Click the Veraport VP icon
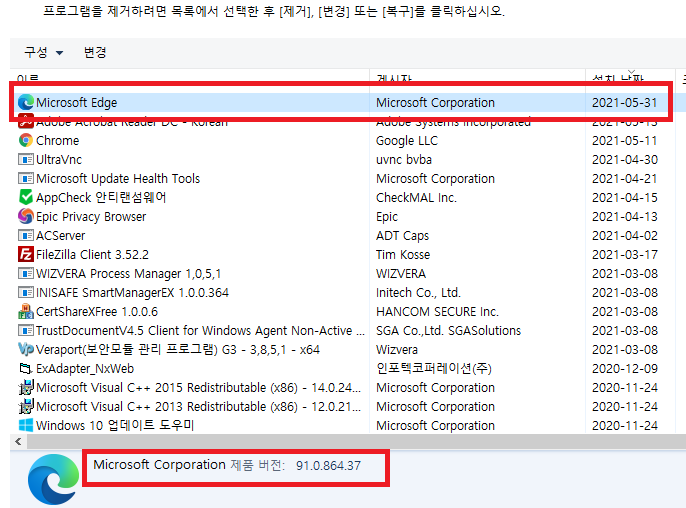Screen dimensions: 686x508 26,350
